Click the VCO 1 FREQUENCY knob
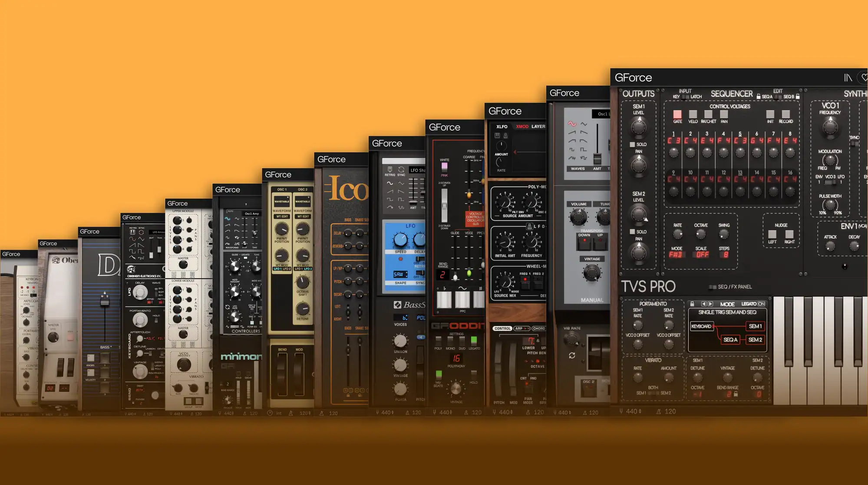 (x=830, y=127)
